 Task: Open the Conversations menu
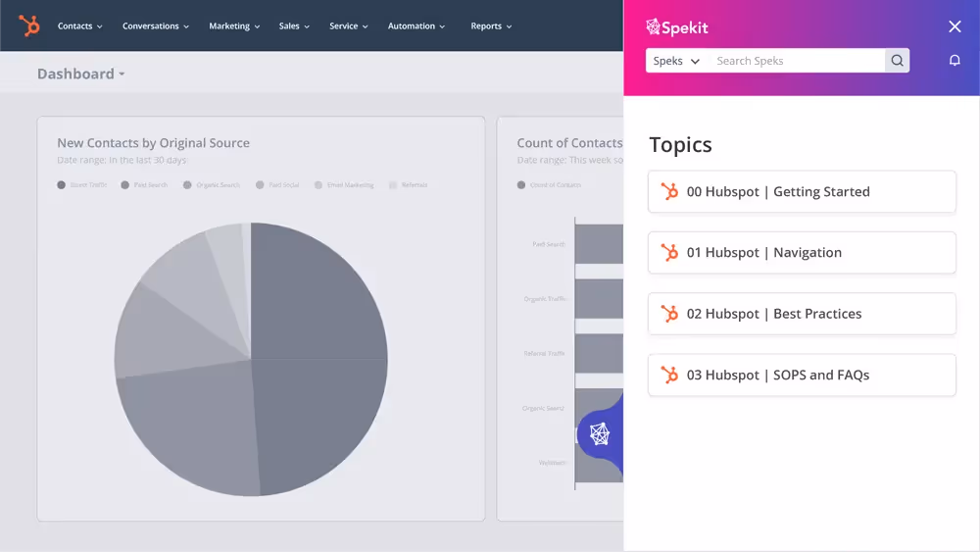point(156,26)
